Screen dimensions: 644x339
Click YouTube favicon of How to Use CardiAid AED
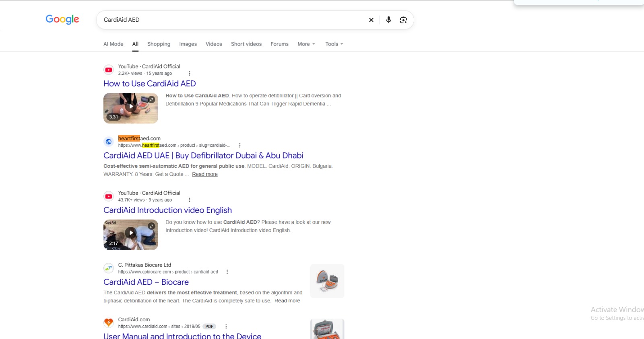109,70
